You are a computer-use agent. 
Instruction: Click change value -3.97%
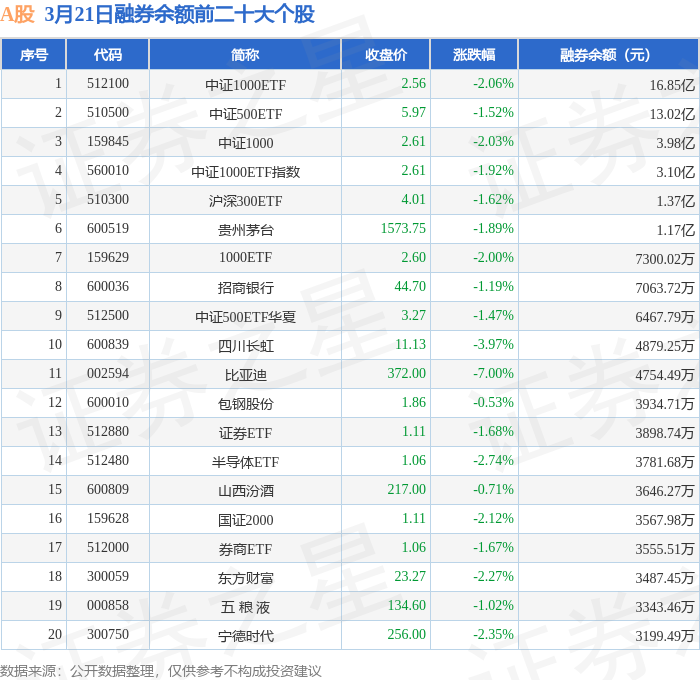(493, 344)
